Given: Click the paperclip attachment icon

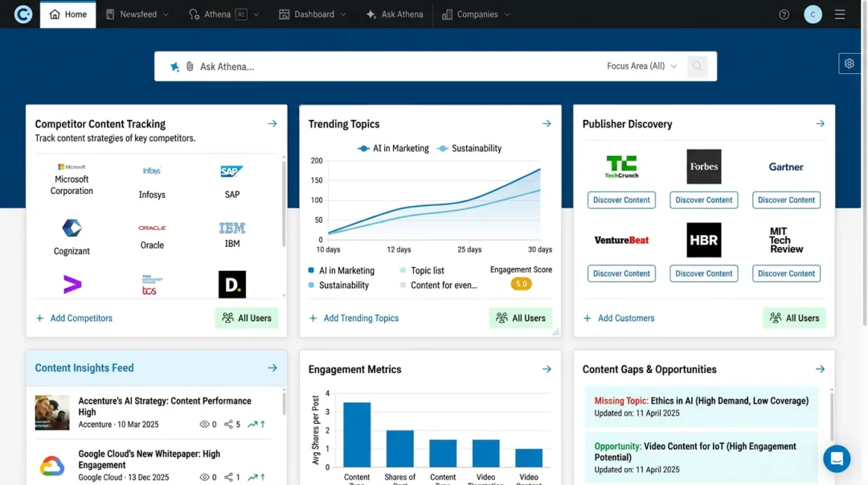Looking at the screenshot, I should point(190,67).
